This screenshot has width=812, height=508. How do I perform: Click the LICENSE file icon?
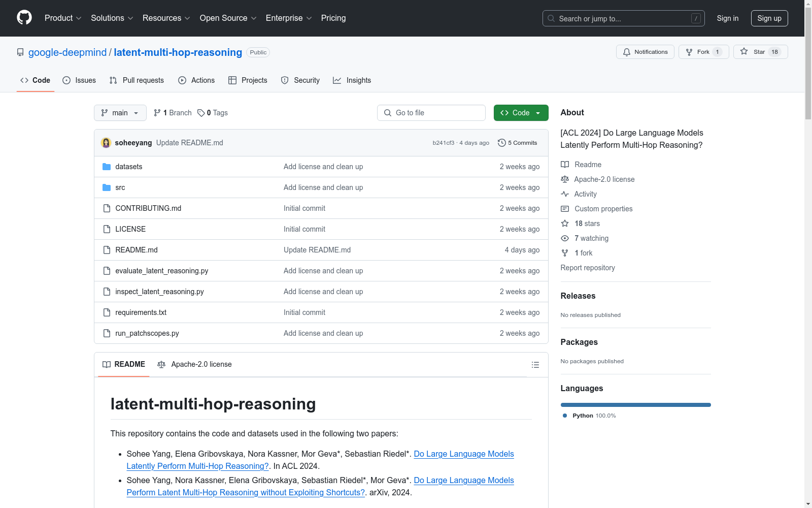(107, 229)
